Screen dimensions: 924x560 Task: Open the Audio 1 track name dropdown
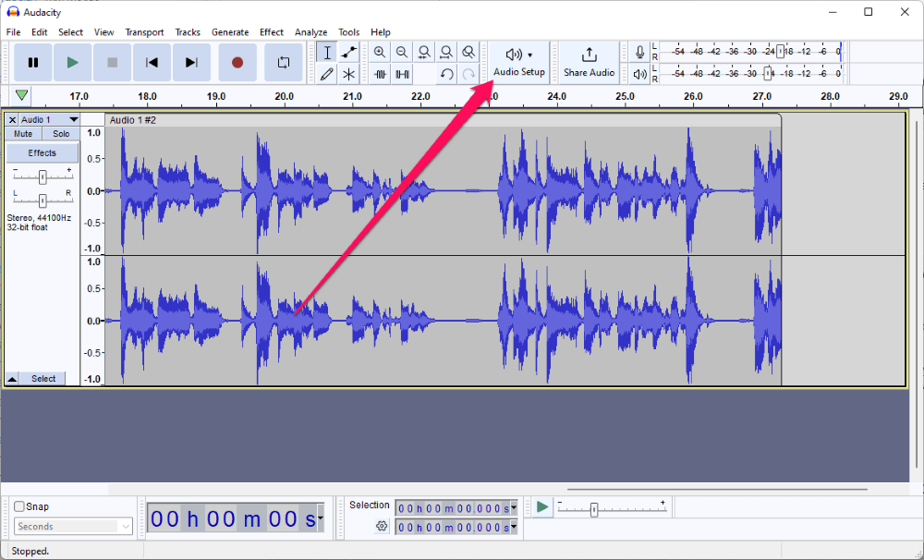pos(50,119)
